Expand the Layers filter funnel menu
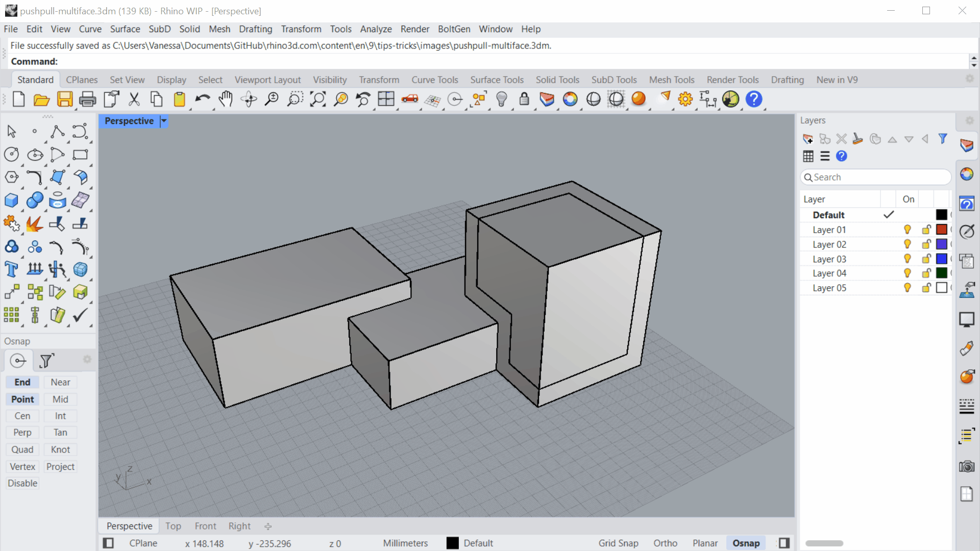This screenshot has width=980, height=551. (x=942, y=139)
